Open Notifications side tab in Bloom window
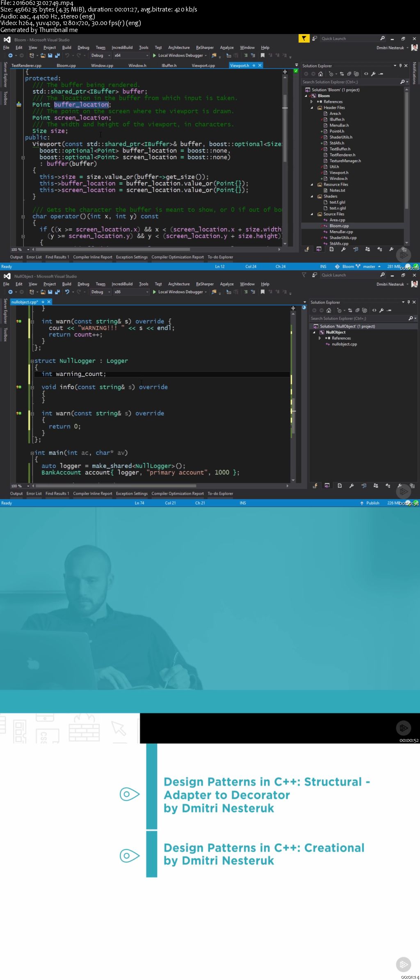The image size is (420, 980). 415,73
